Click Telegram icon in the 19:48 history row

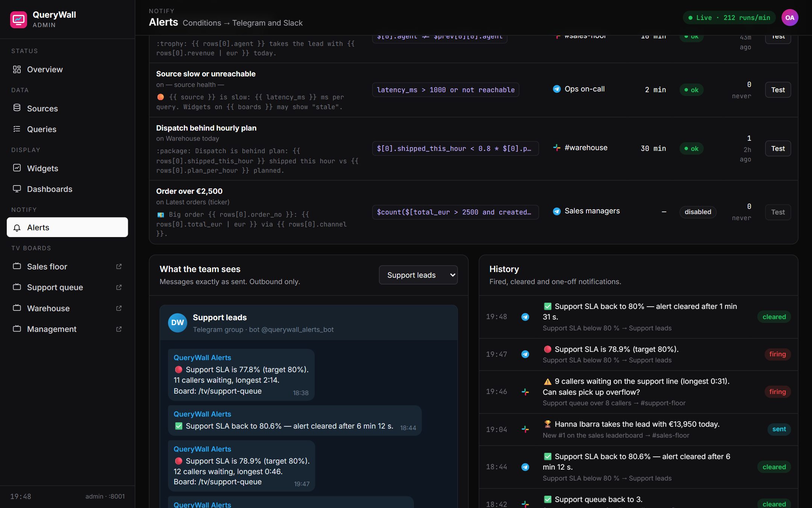(x=525, y=317)
